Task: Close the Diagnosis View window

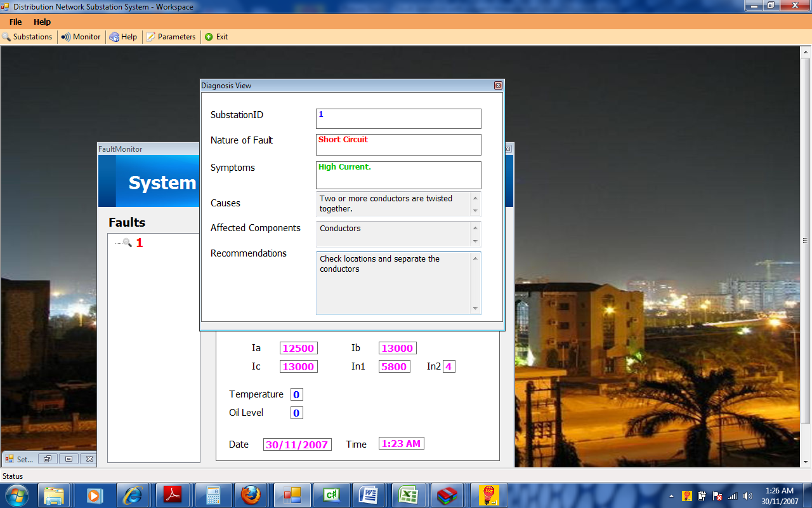Action: pyautogui.click(x=498, y=86)
